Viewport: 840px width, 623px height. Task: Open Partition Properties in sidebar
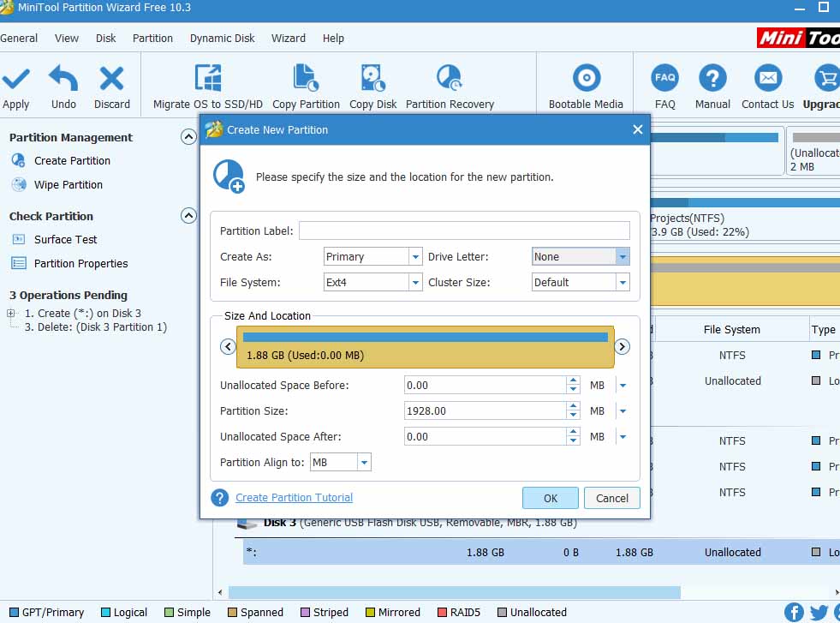click(x=80, y=264)
